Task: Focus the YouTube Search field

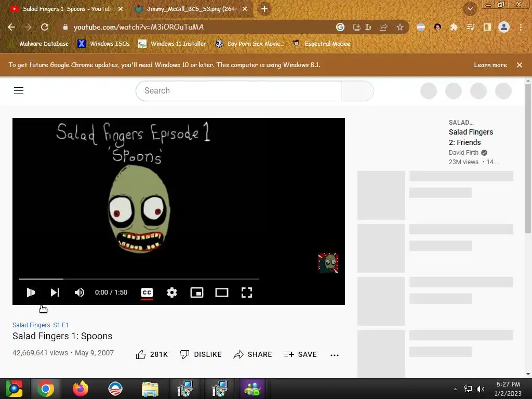Action: click(x=238, y=90)
